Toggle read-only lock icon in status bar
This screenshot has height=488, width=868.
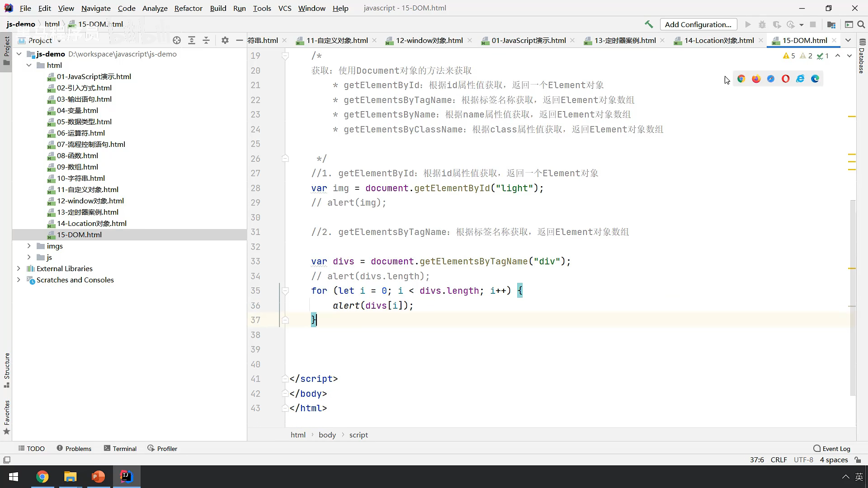point(858,460)
